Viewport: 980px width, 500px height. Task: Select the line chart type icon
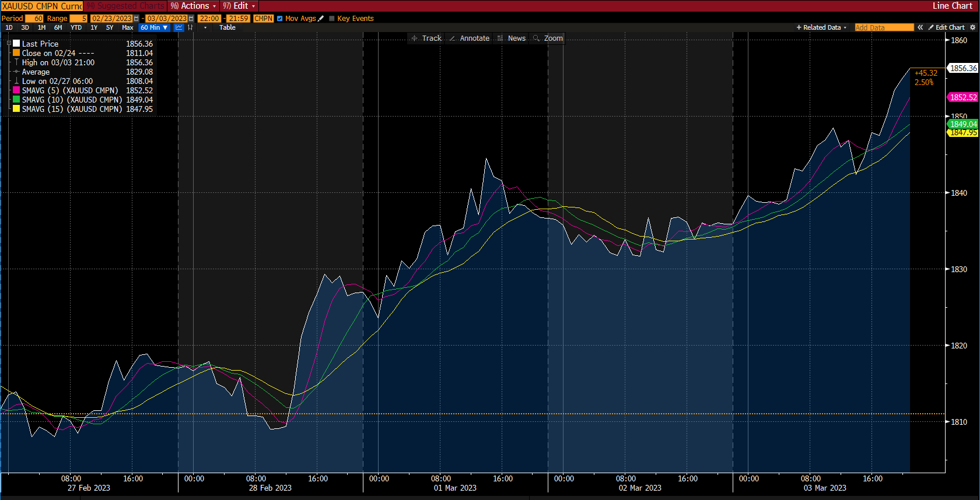178,27
